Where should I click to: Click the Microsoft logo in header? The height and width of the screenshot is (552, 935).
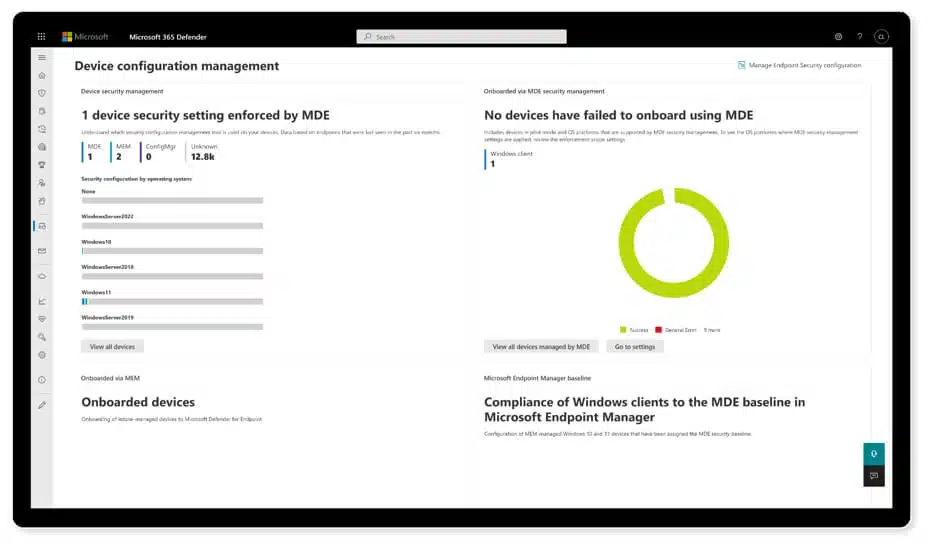[x=85, y=36]
